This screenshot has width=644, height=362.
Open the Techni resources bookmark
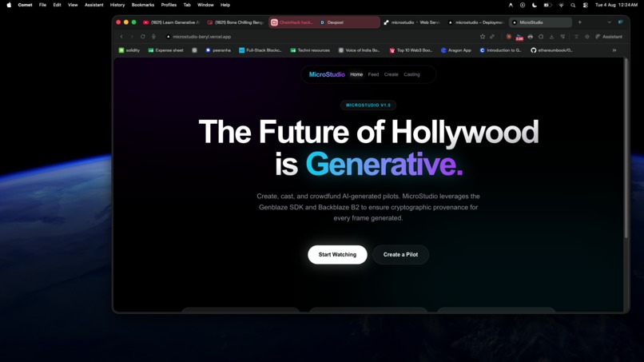[310, 50]
